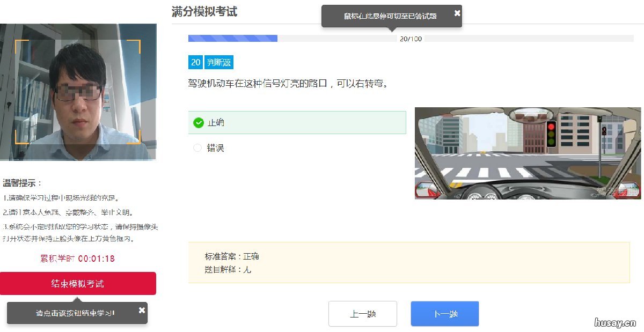Open the question illustration image
The image size is (644, 332).
[528, 153]
